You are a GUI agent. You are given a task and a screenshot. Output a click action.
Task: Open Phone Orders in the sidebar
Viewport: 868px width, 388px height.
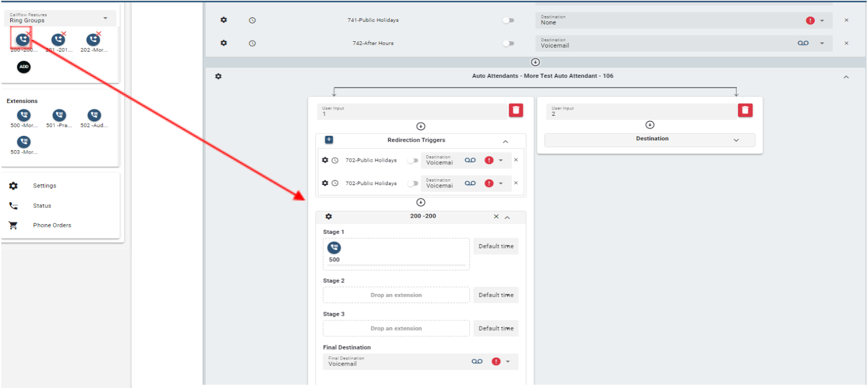[52, 225]
